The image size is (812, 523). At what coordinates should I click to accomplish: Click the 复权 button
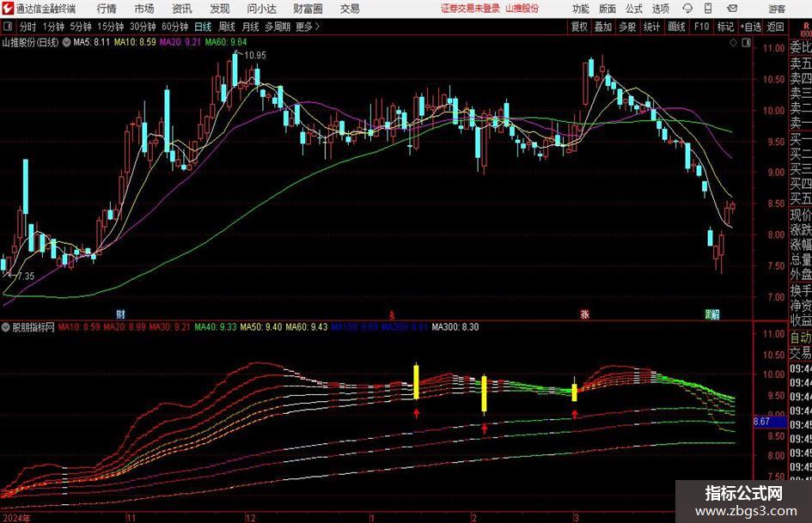coord(579,27)
